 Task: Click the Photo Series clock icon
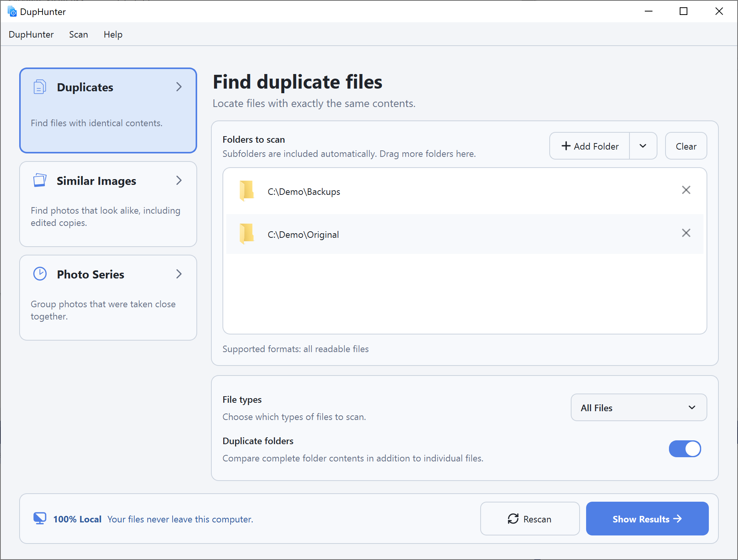[40, 274]
